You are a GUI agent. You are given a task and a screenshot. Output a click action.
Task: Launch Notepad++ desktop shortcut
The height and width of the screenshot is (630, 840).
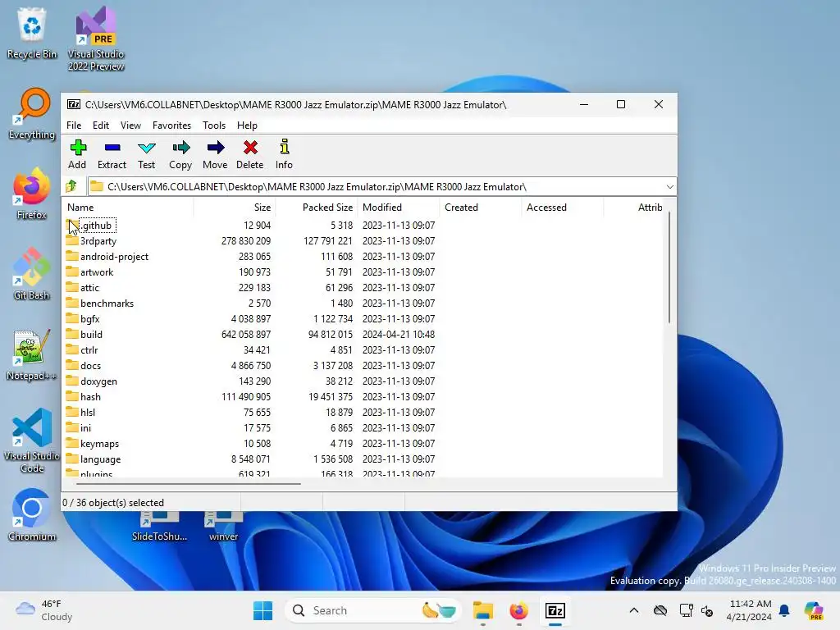(32, 354)
